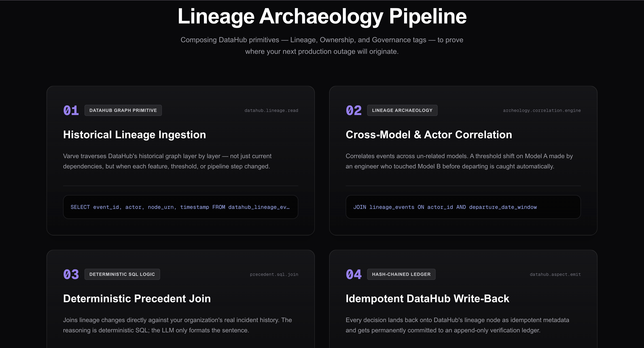
Task: Click the "datahub.lineage.read" label
Action: click(271, 110)
